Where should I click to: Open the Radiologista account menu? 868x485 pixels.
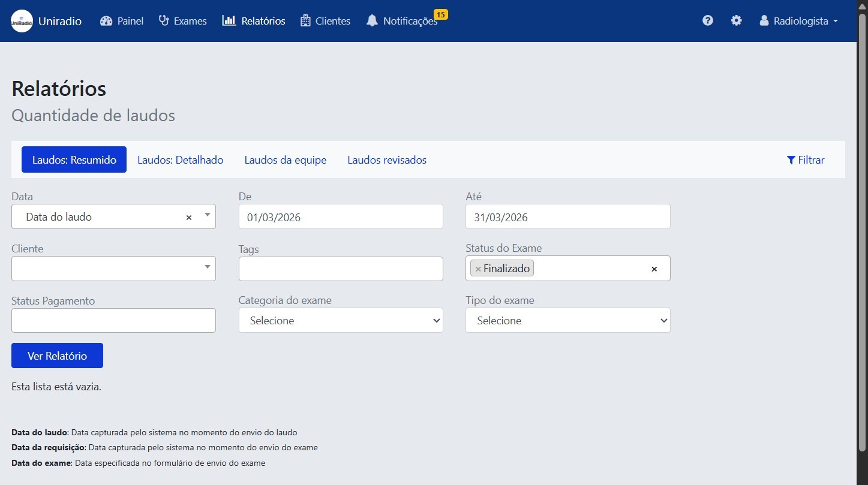[798, 20]
